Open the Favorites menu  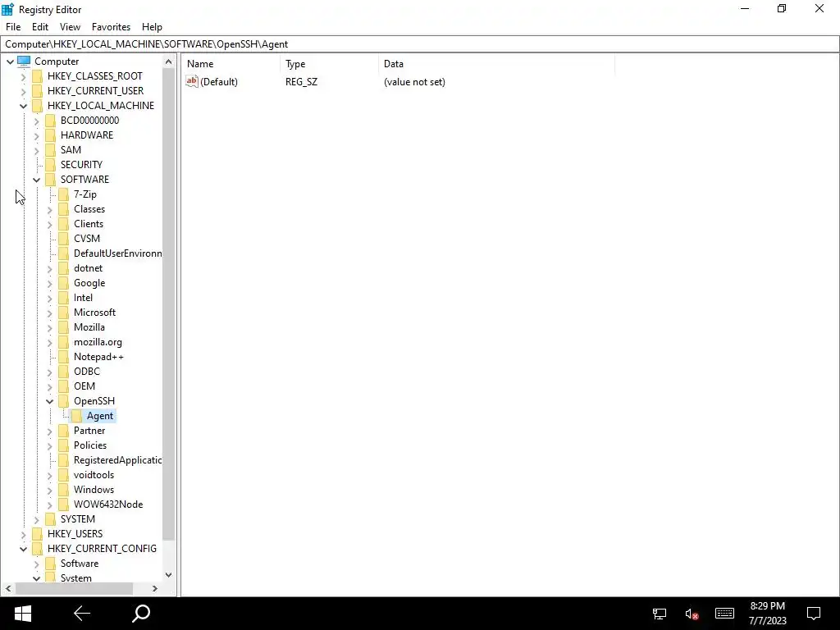pos(111,27)
